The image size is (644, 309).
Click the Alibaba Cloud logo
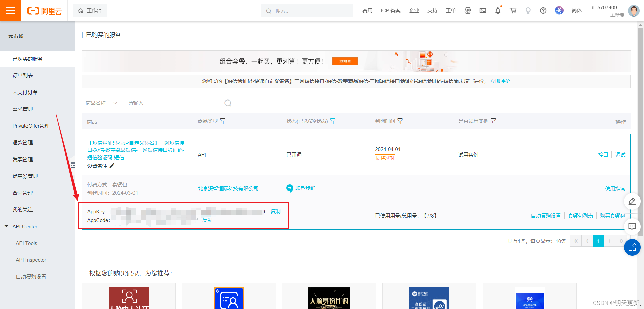[44, 11]
